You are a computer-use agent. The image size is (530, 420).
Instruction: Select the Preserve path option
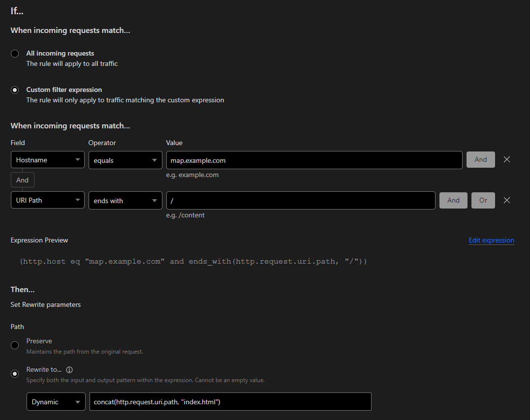[x=15, y=345]
